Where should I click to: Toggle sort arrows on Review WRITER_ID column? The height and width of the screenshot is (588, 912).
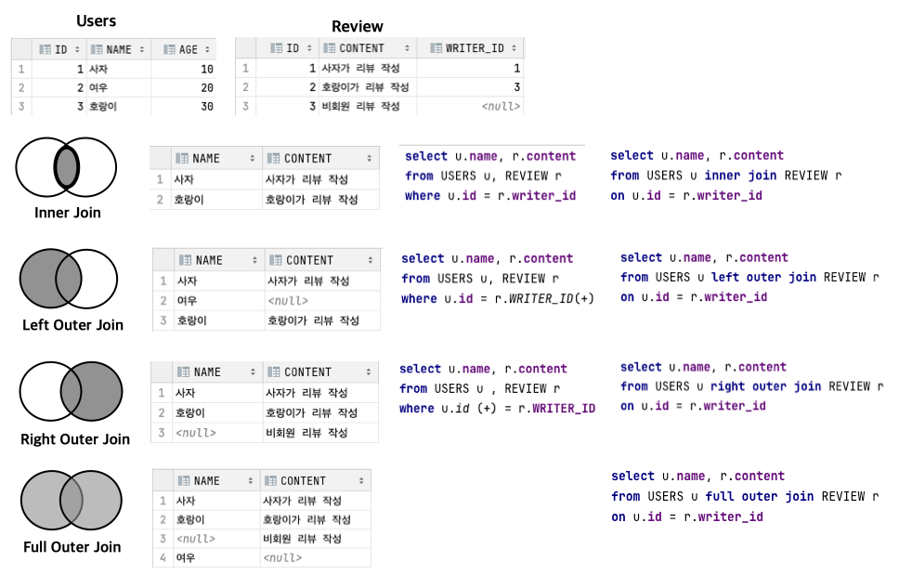point(514,48)
